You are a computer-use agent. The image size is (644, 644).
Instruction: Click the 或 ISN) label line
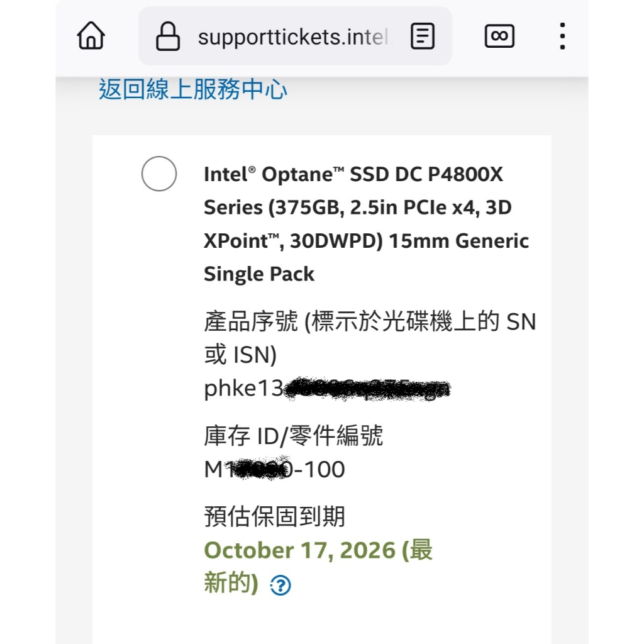(x=240, y=355)
